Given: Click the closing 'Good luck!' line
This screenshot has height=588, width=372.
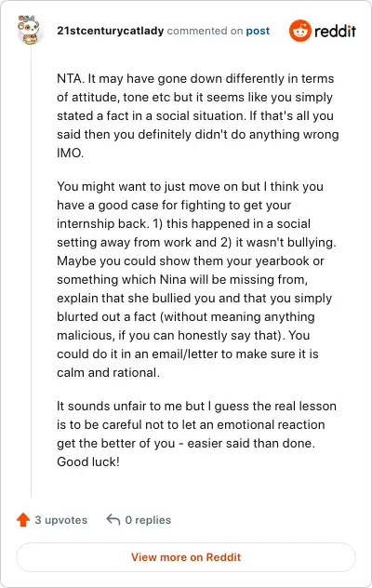Looking at the screenshot, I should pos(88,461).
